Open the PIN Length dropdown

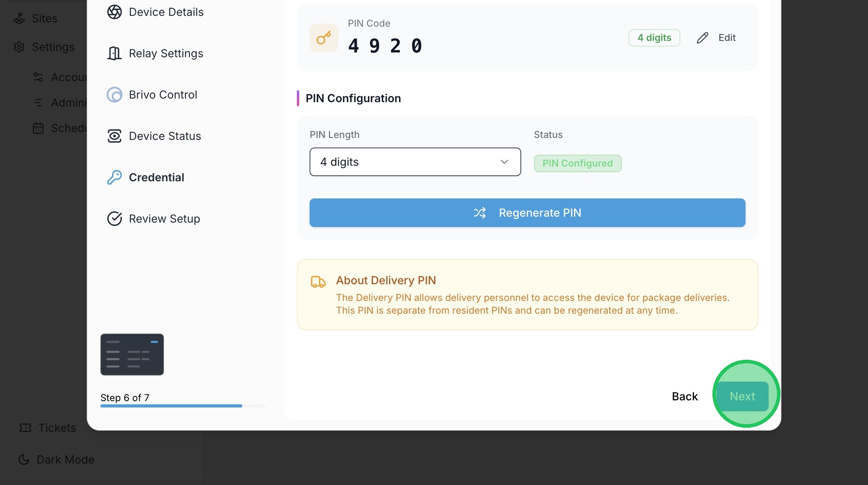[415, 162]
